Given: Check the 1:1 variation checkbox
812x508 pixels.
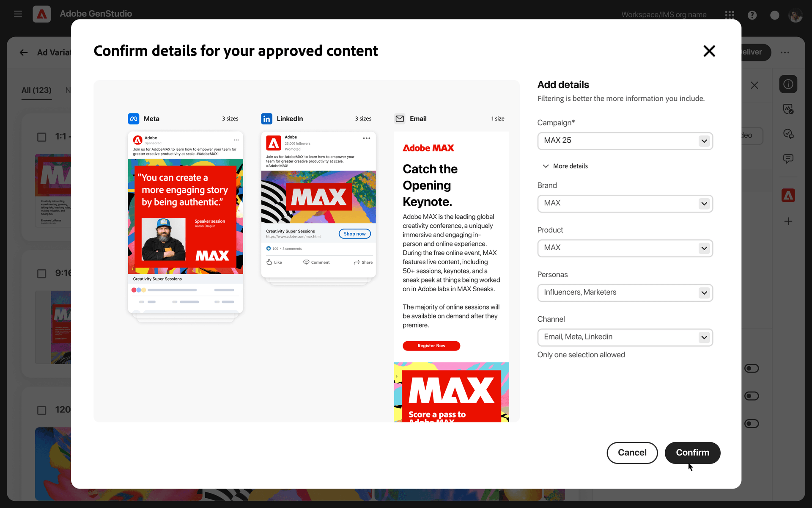Looking at the screenshot, I should [41, 137].
